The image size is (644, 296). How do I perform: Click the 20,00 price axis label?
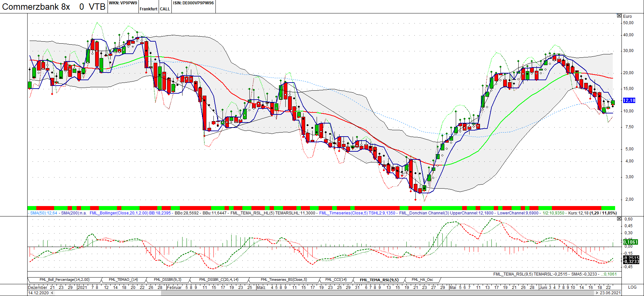coord(628,73)
